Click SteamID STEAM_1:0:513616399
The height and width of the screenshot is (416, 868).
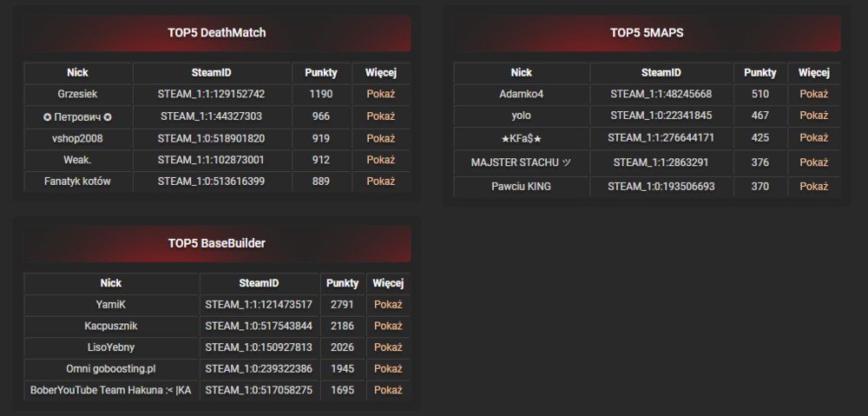tap(212, 182)
